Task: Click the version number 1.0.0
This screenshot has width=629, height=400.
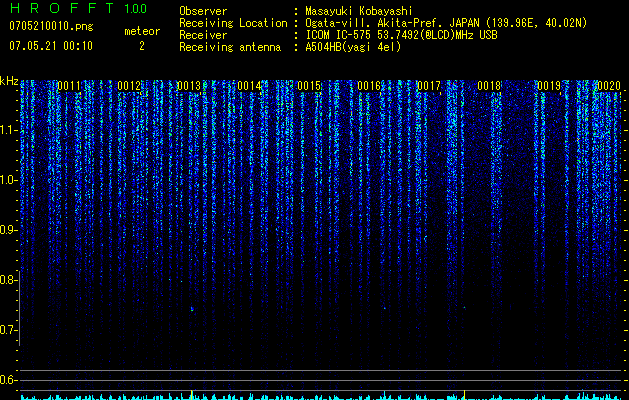Action: pos(136,8)
